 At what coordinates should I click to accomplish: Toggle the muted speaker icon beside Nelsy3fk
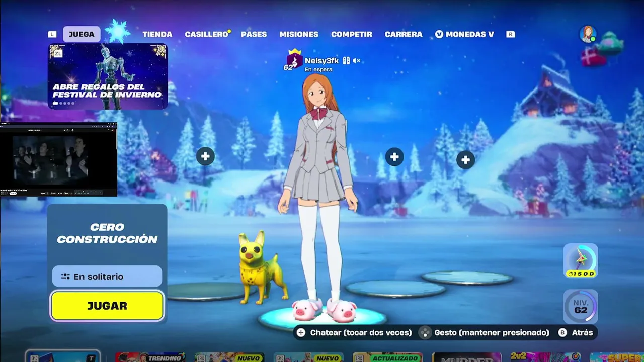tap(356, 61)
